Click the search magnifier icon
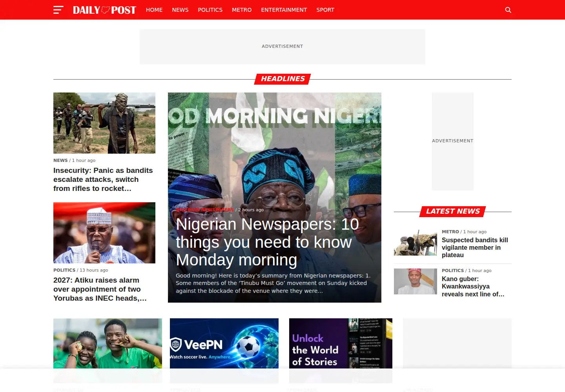This screenshot has height=392, width=565. coord(508,10)
